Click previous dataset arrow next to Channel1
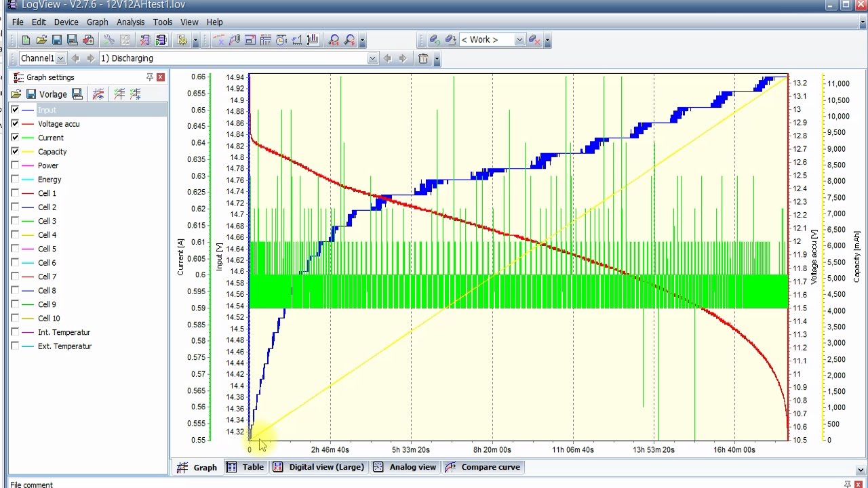 75,58
